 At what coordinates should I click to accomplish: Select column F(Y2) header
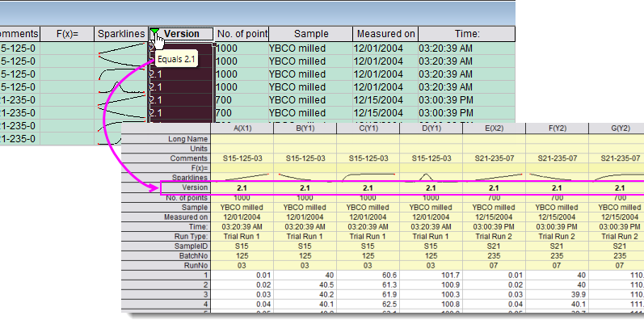(x=557, y=128)
